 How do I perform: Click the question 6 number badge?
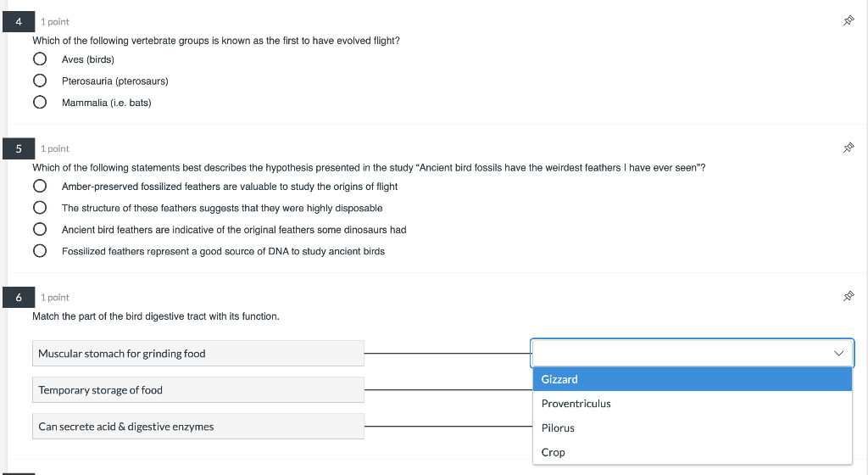tap(19, 298)
